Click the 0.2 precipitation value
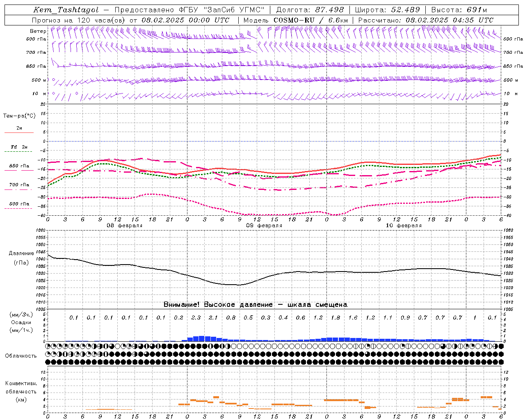The image size is (525, 420). 178,318
